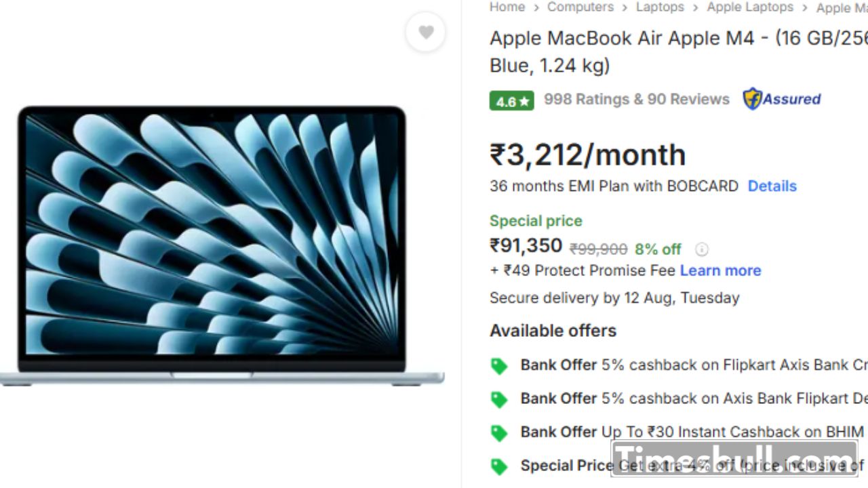868x488 pixels.
Task: Click Learn more about Protect Promise Fee
Action: 720,270
